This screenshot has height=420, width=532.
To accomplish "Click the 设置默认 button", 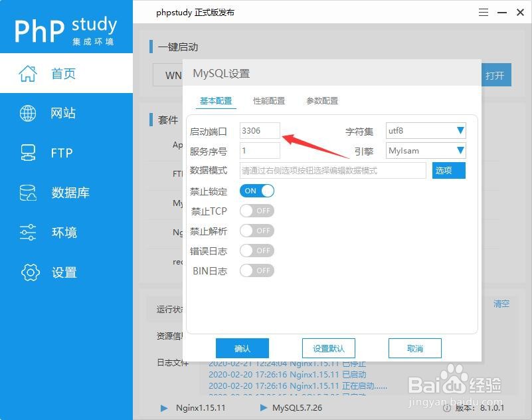I will point(328,348).
